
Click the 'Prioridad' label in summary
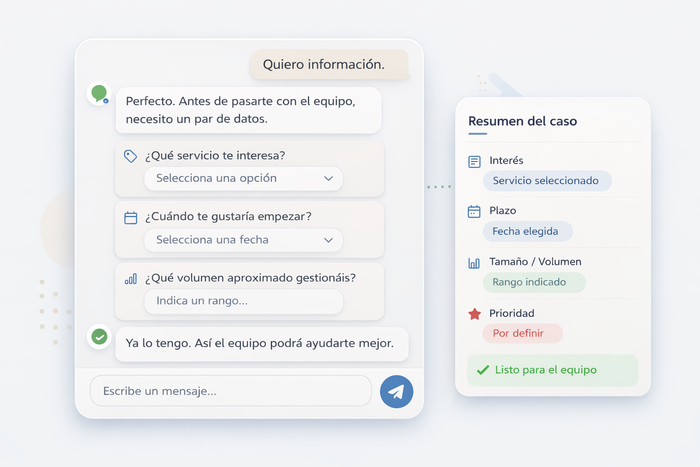[512, 313]
